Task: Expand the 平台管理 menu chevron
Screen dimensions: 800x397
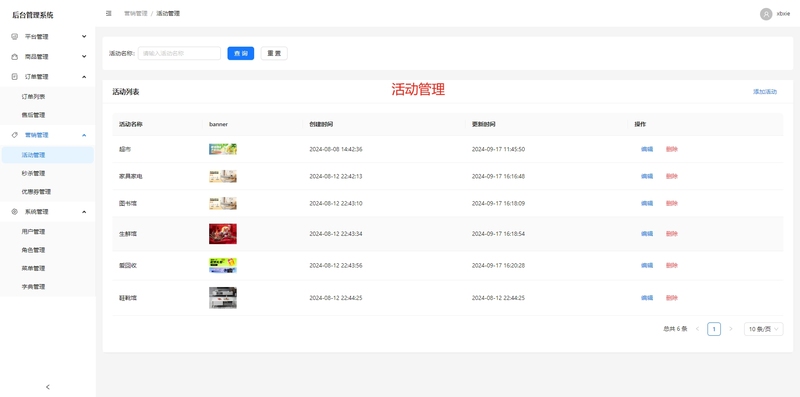Action: pyautogui.click(x=84, y=36)
